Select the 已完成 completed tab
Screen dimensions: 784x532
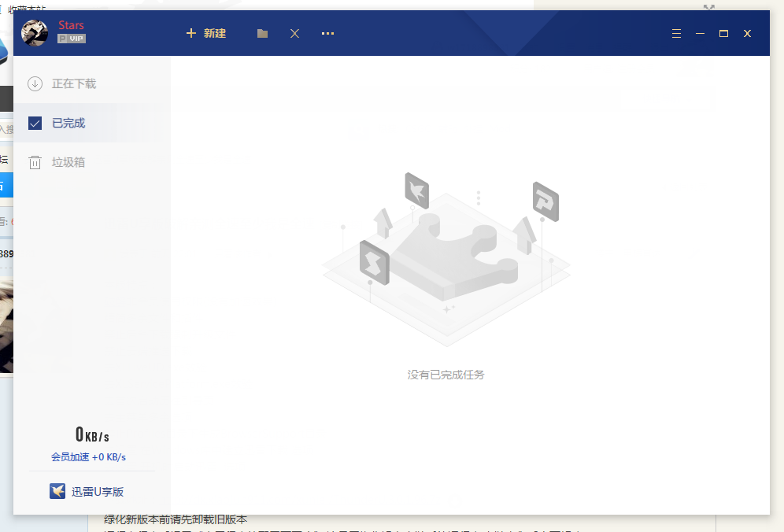[x=68, y=123]
